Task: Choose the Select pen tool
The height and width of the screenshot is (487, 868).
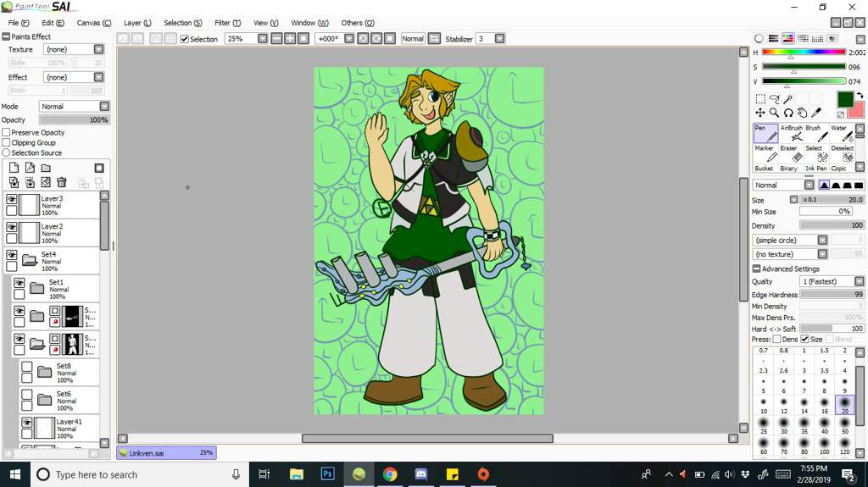Action: click(x=817, y=153)
